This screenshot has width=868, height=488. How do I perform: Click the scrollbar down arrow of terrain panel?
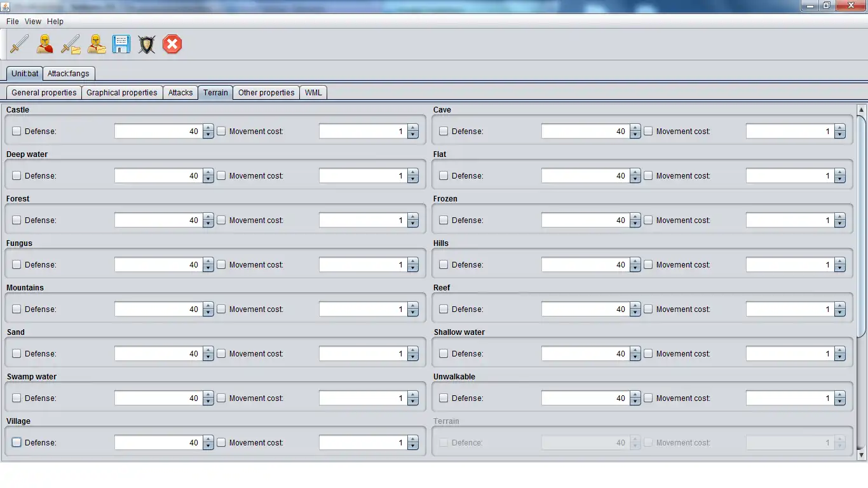(x=862, y=455)
